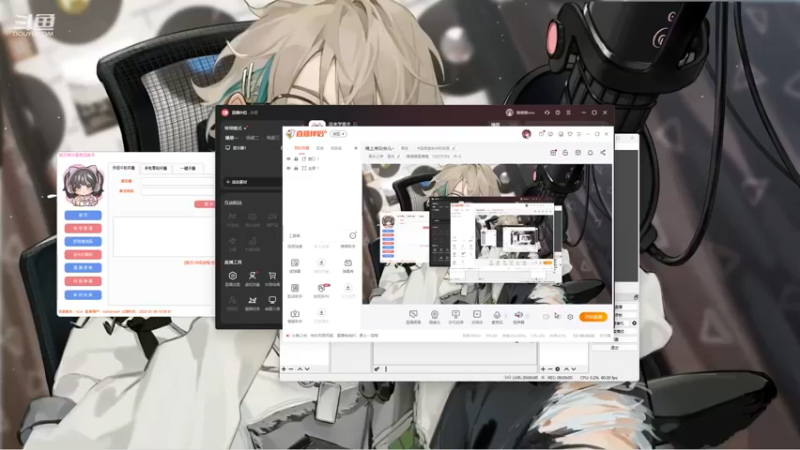Select third scene tab in white window

(x=336, y=148)
